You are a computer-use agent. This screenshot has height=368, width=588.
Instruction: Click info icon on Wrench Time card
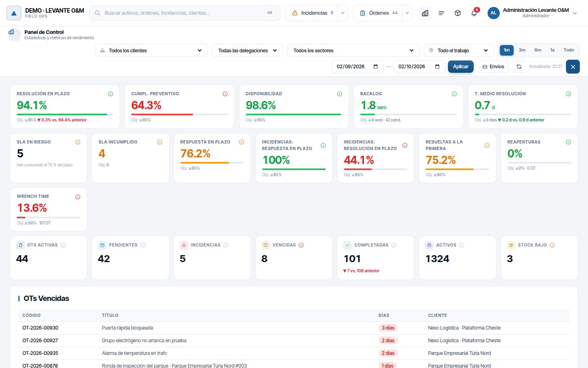click(x=78, y=197)
